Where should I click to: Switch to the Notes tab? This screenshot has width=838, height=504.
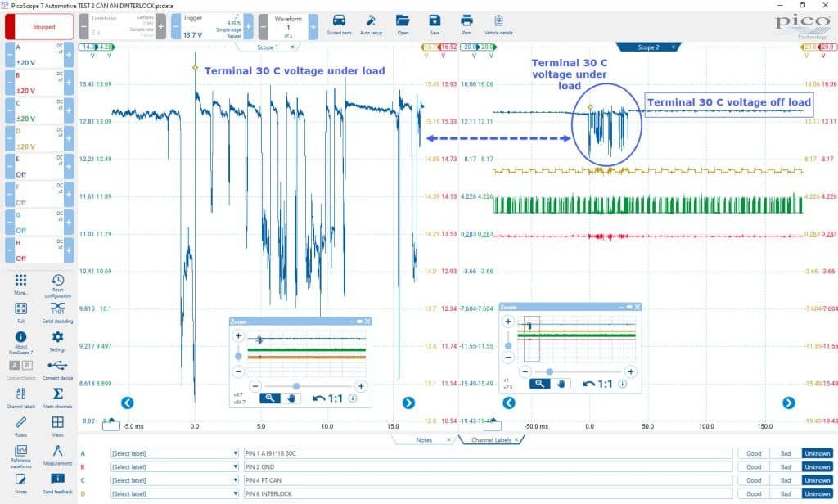point(424,440)
